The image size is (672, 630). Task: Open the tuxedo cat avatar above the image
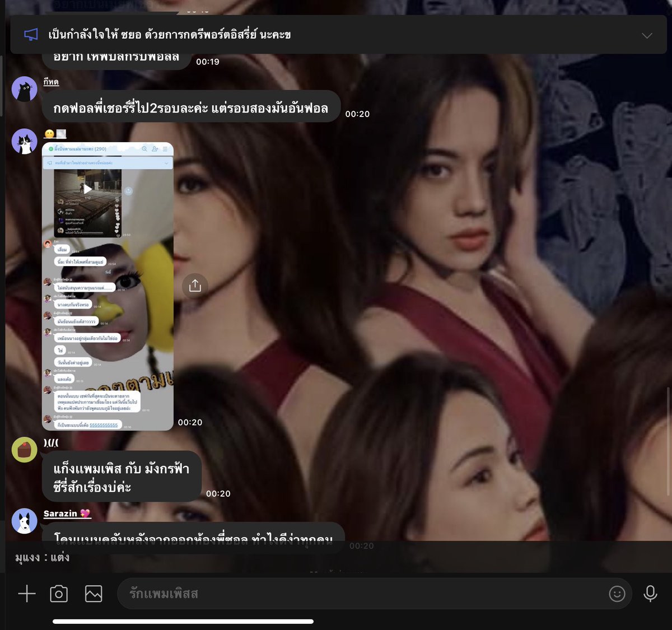[x=25, y=141]
